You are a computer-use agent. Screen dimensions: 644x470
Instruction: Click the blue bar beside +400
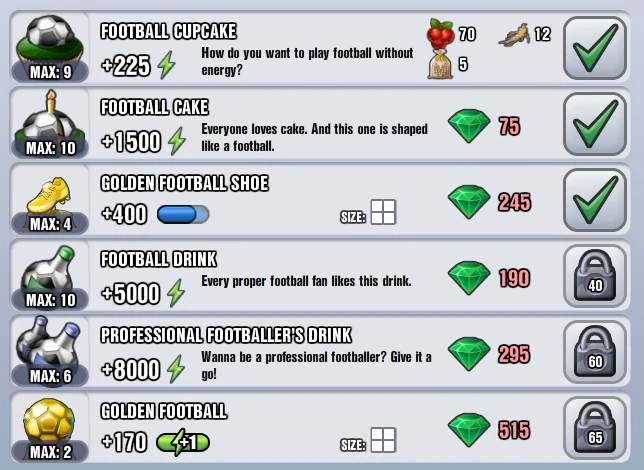183,214
